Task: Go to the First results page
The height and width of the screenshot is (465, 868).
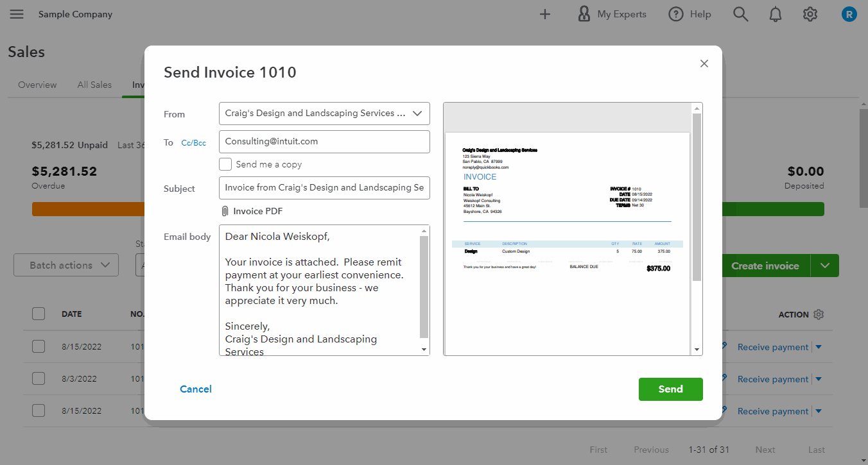Action: tap(598, 450)
